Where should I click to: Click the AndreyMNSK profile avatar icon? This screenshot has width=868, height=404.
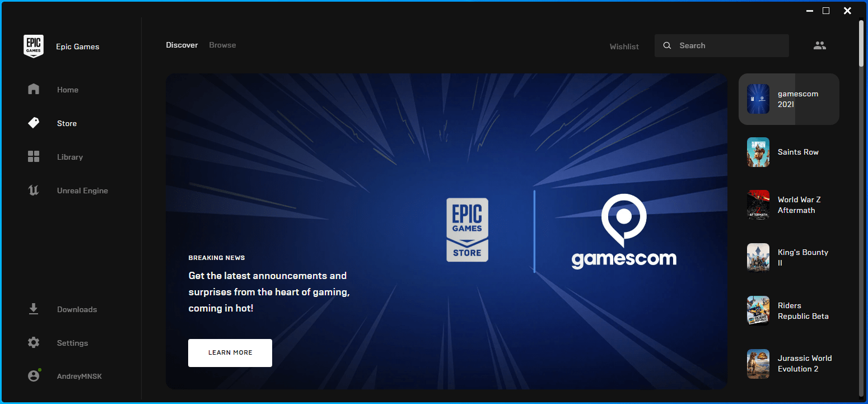(x=34, y=376)
